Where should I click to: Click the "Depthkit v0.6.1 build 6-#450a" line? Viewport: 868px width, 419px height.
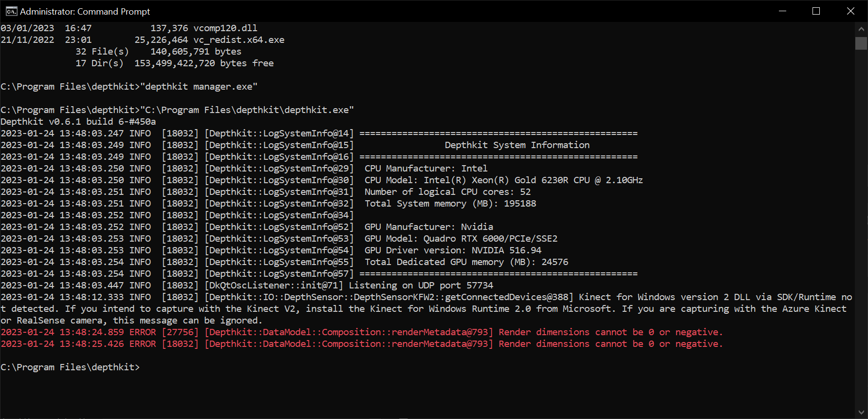click(78, 122)
